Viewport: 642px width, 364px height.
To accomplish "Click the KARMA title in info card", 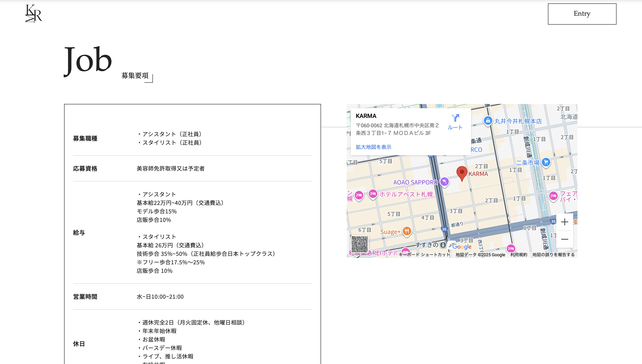I will (366, 116).
